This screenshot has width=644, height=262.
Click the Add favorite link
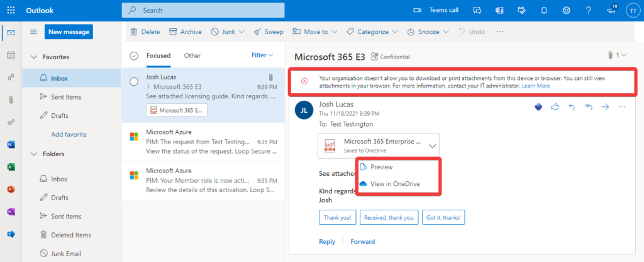[x=69, y=135]
